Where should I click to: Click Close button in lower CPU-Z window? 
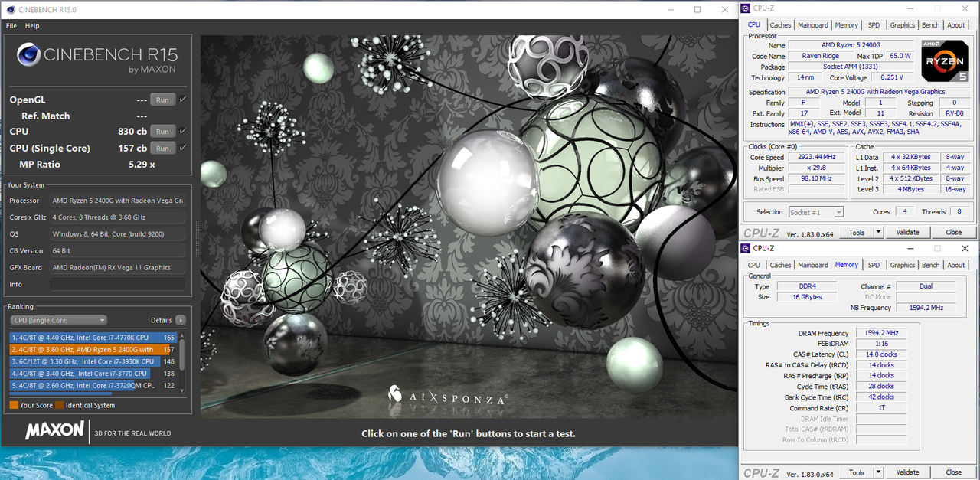click(x=953, y=472)
